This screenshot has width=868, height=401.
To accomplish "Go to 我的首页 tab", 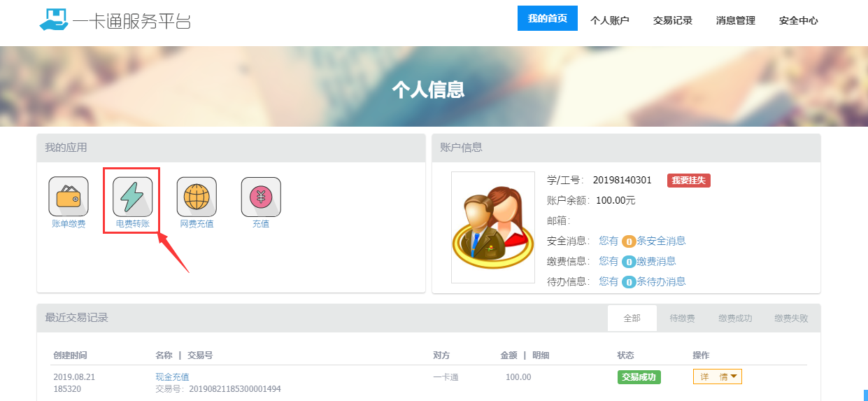I will tap(548, 18).
